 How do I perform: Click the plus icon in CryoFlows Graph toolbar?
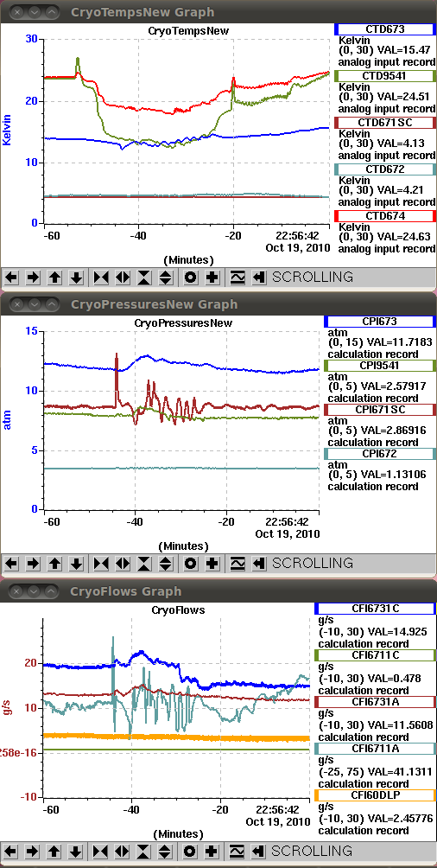(x=212, y=851)
